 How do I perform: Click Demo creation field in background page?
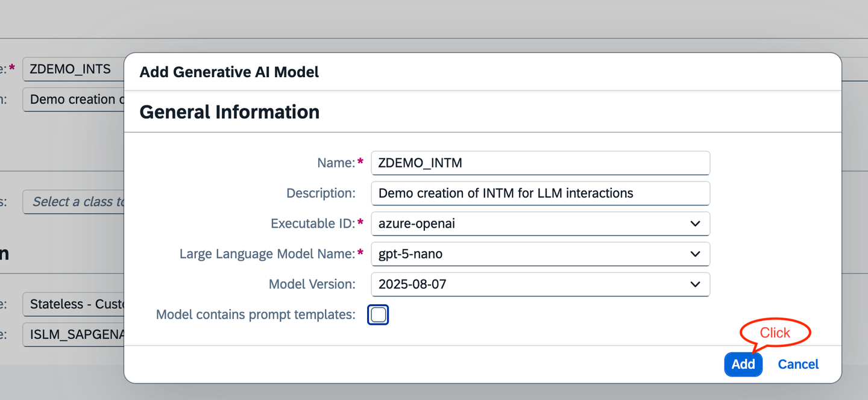coord(74,99)
